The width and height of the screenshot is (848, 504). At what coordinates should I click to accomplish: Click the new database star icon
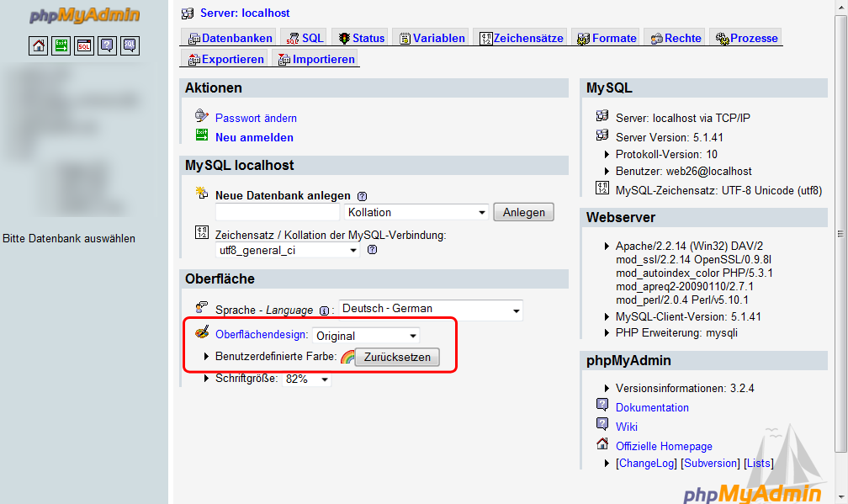(202, 193)
